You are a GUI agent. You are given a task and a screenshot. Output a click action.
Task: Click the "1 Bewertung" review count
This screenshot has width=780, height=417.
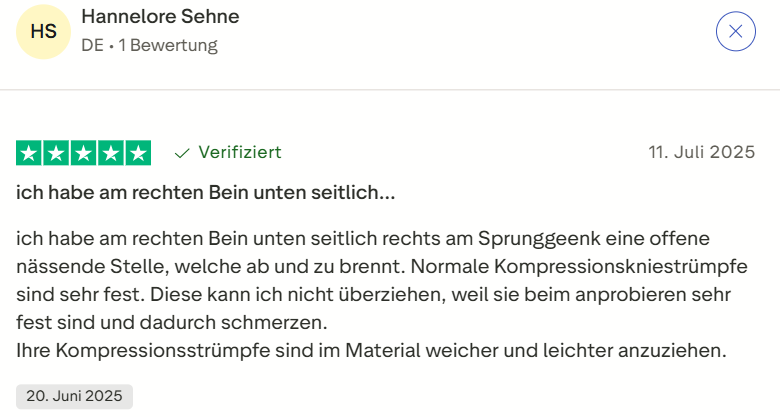pyautogui.click(x=168, y=45)
